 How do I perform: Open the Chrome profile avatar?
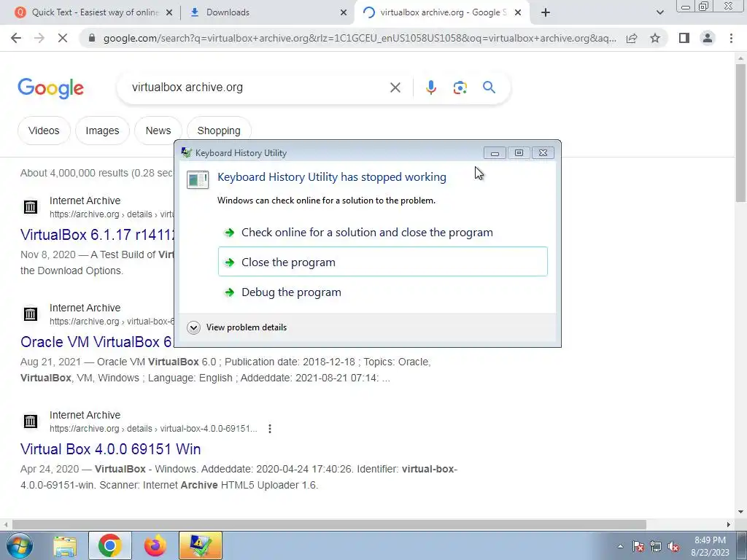pos(708,38)
